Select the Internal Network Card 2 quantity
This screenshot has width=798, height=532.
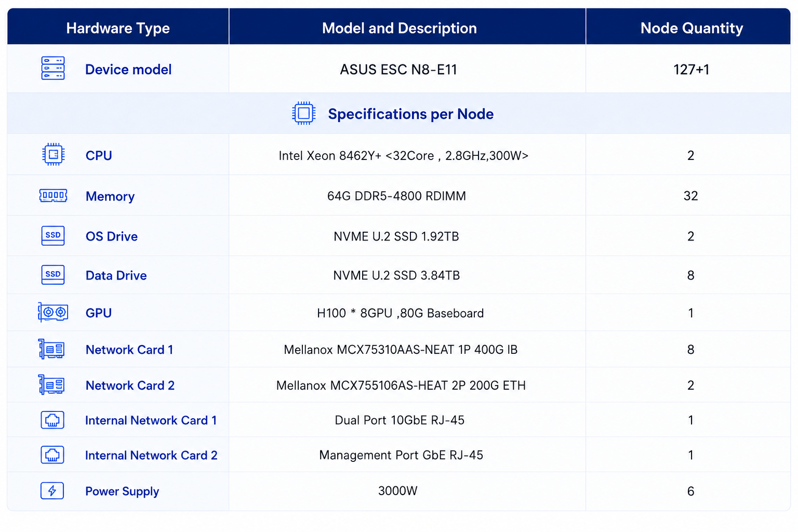690,455
